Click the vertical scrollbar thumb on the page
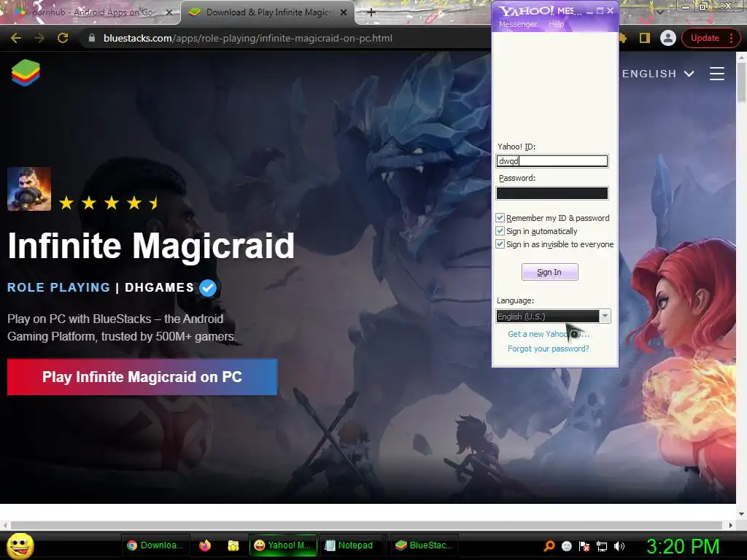Image resolution: width=747 pixels, height=560 pixels. click(741, 82)
